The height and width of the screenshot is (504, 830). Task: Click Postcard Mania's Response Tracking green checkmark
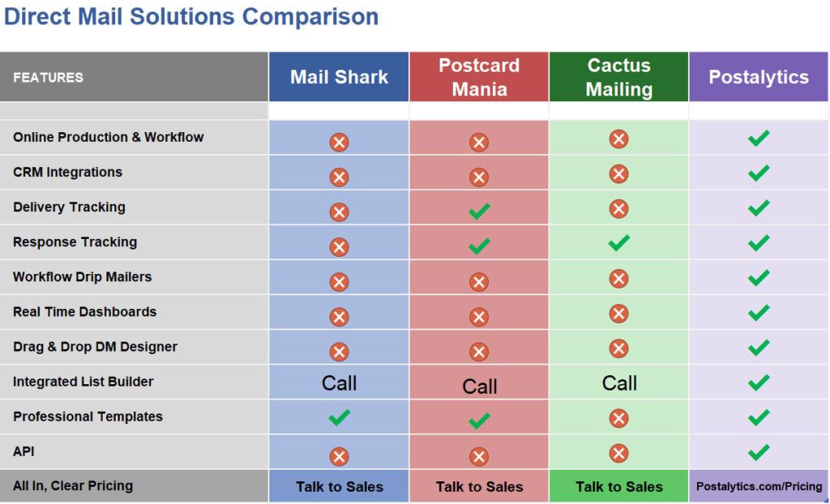[x=479, y=246]
